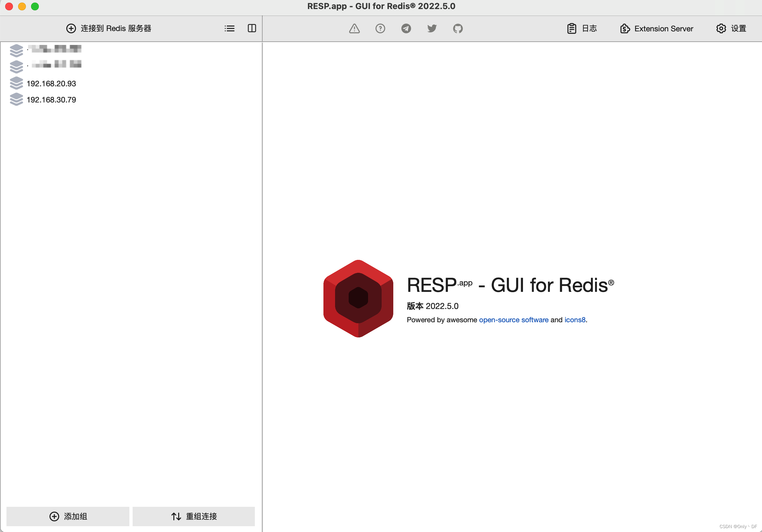Open the open-source software link
Screen dimensions: 762x532
(513, 320)
